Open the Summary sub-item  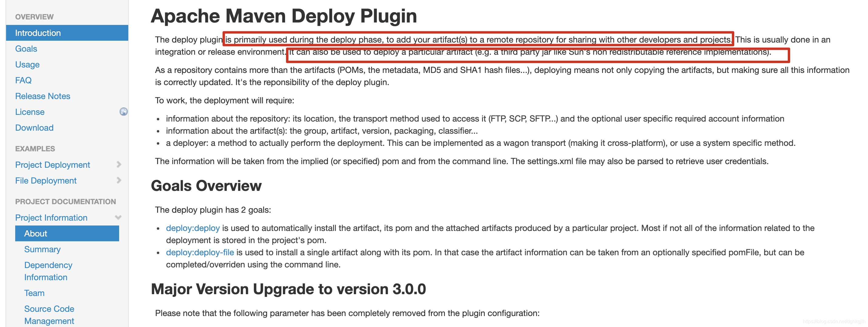click(43, 249)
